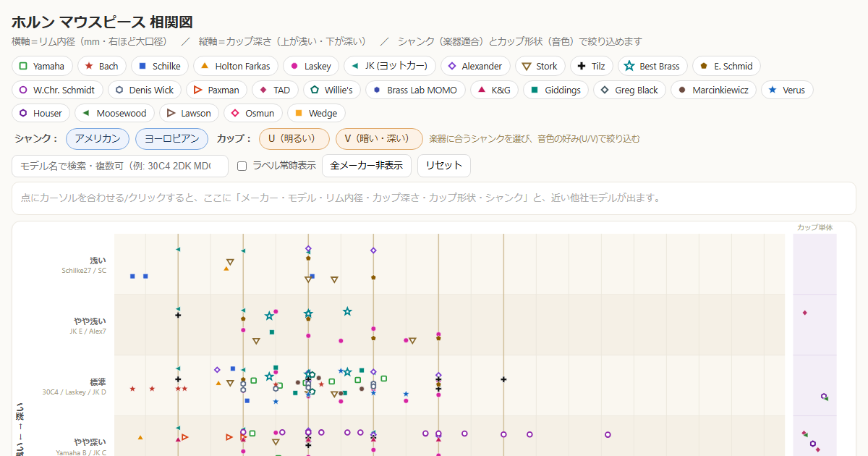
Task: Toggle the Tilz maker chip
Action: 592,66
